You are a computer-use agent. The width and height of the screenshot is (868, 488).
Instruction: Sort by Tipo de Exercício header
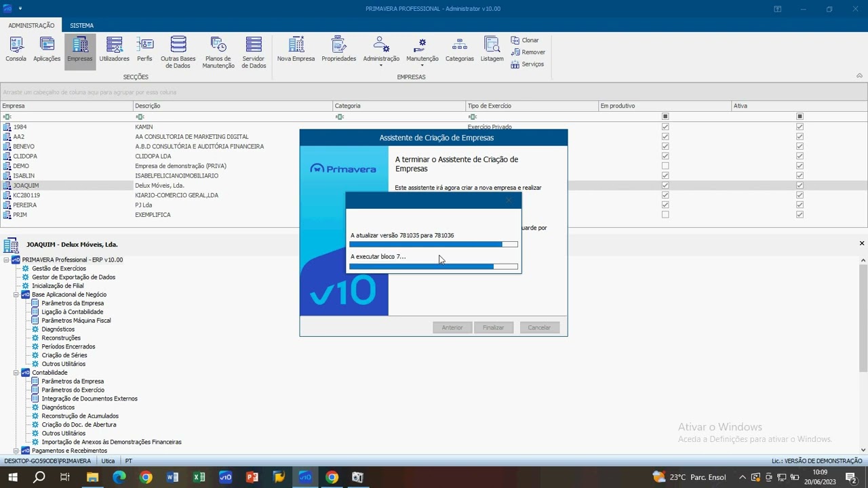tap(532, 106)
